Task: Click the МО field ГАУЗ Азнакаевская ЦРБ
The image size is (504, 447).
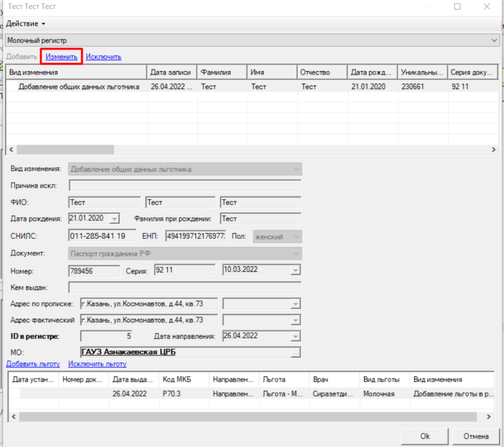Action: coord(186,352)
